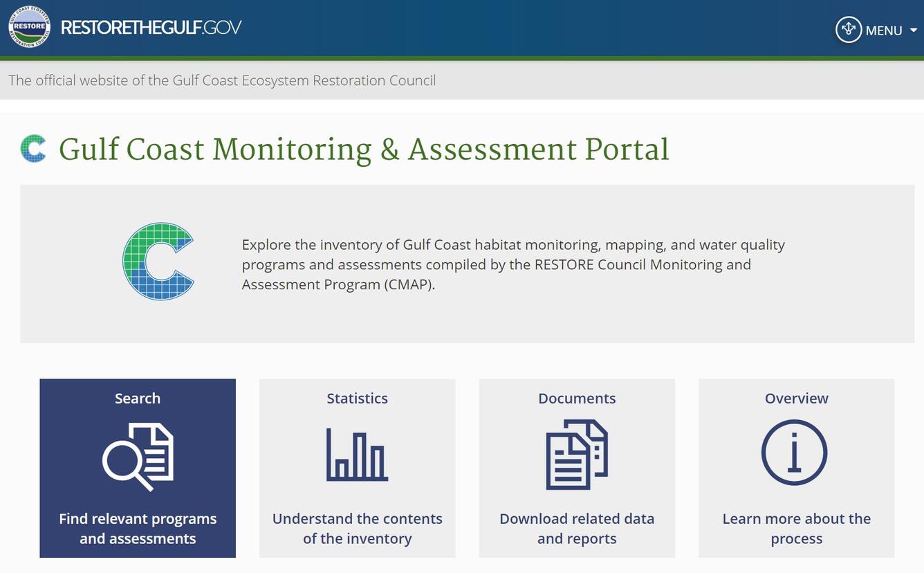Viewport: 924px width, 573px height.
Task: Click the official website banner text
Action: 221,80
